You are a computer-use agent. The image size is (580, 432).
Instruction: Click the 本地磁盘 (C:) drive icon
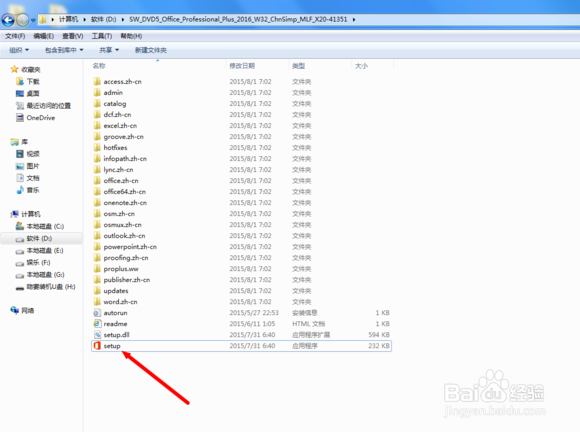[20, 226]
